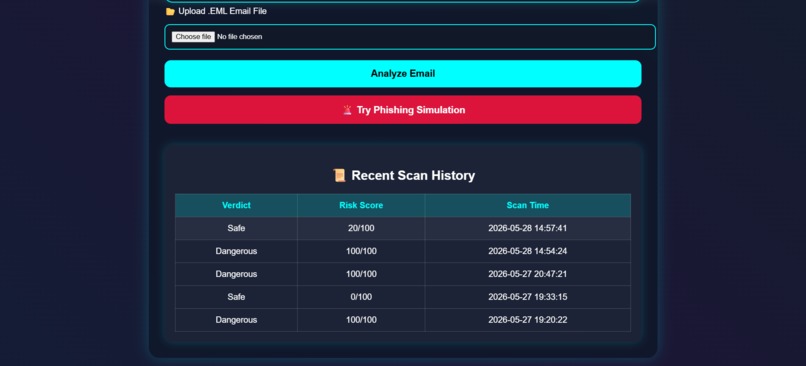The width and height of the screenshot is (806, 366).
Task: Click the siren icon in the phishing button
Action: 347,109
